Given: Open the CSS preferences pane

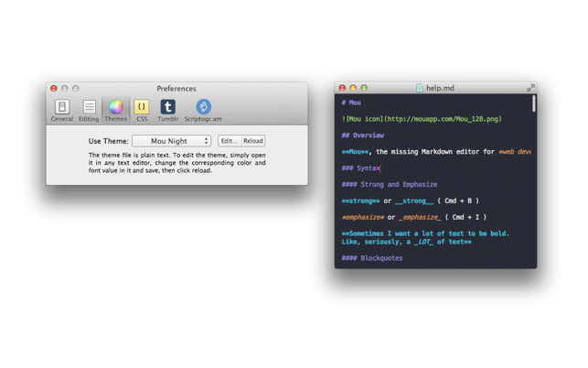Looking at the screenshot, I should [x=142, y=111].
